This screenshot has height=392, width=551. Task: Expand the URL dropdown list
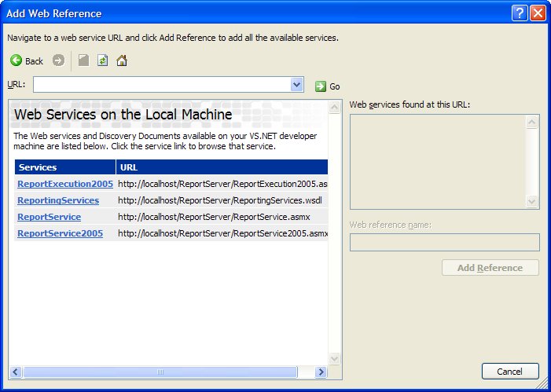pos(296,85)
